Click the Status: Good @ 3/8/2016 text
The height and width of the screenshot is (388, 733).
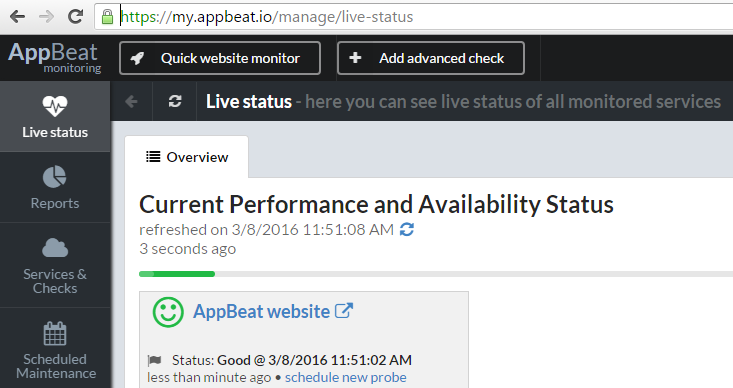point(292,360)
